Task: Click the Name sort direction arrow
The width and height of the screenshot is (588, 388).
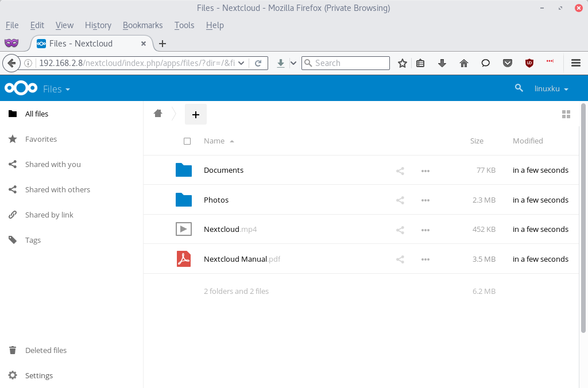Action: pos(232,141)
